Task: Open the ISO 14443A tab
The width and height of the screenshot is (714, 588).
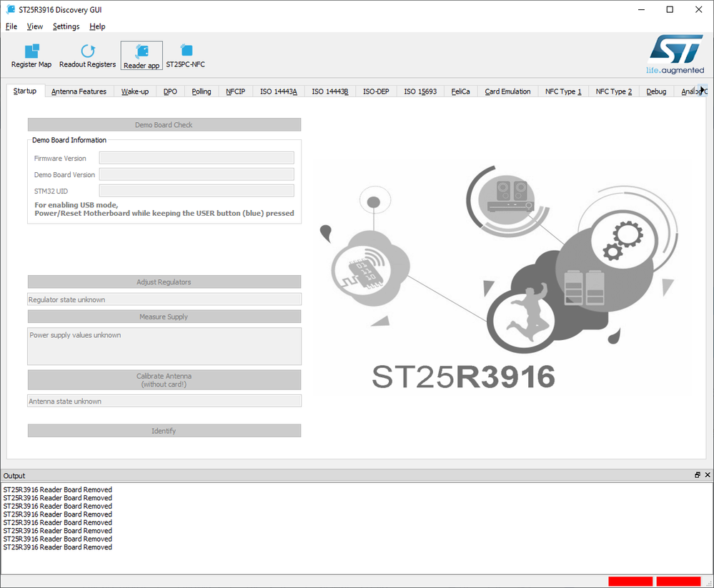Action: click(279, 91)
